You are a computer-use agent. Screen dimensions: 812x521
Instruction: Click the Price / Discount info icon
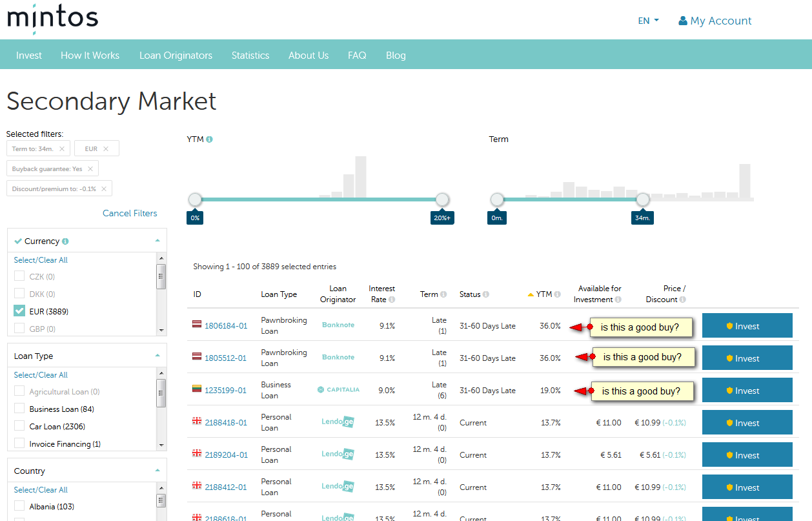pyautogui.click(x=682, y=300)
